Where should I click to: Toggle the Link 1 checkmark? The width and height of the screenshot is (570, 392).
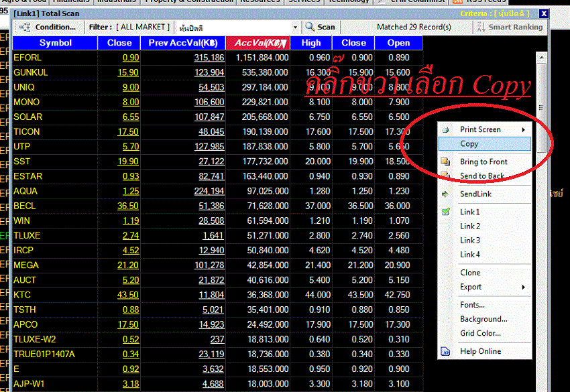[446, 212]
